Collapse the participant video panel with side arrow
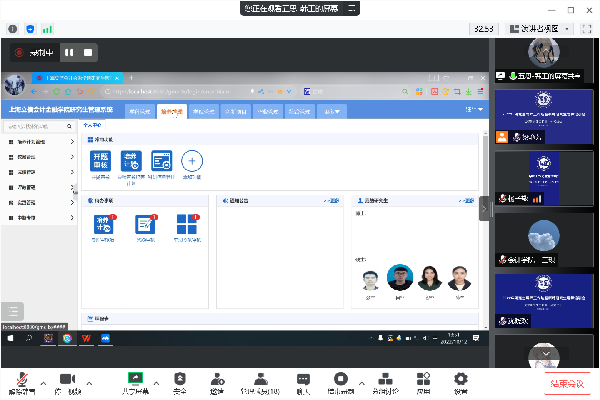Image resolution: width=600 pixels, height=400 pixels. pos(484,209)
